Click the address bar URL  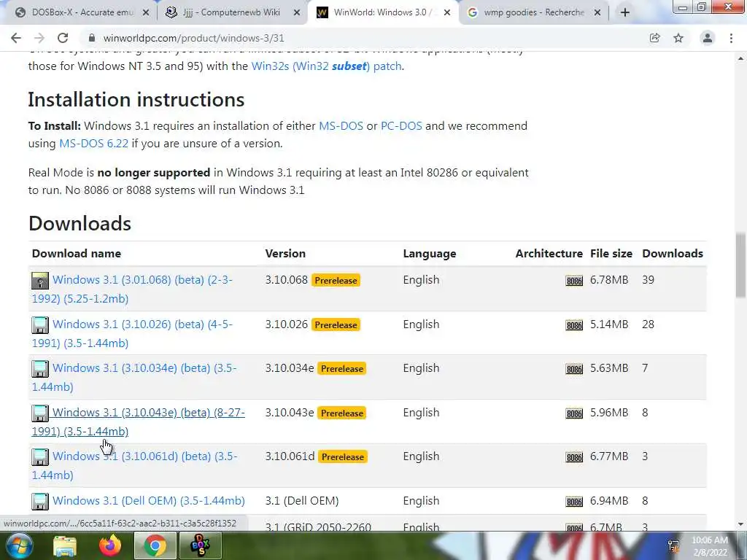(x=193, y=38)
